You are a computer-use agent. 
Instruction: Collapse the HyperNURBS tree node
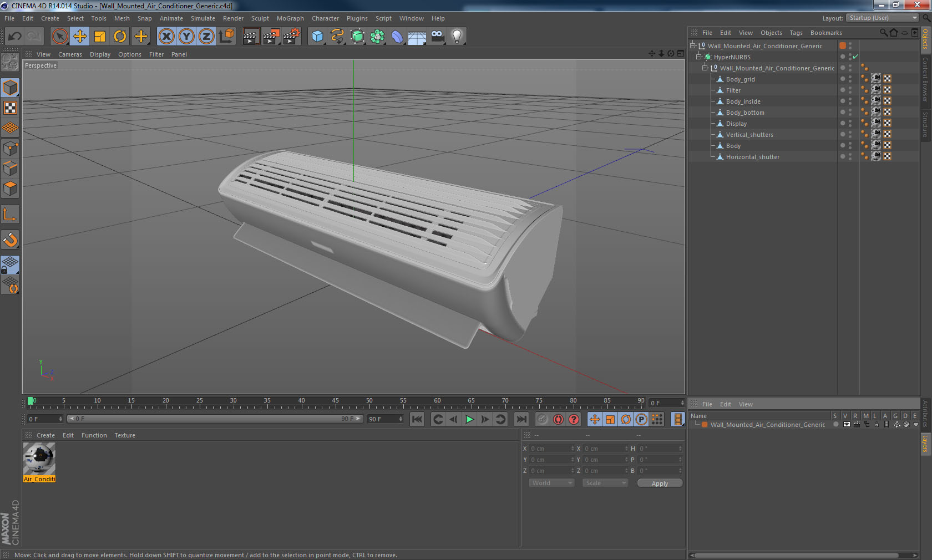click(x=699, y=57)
